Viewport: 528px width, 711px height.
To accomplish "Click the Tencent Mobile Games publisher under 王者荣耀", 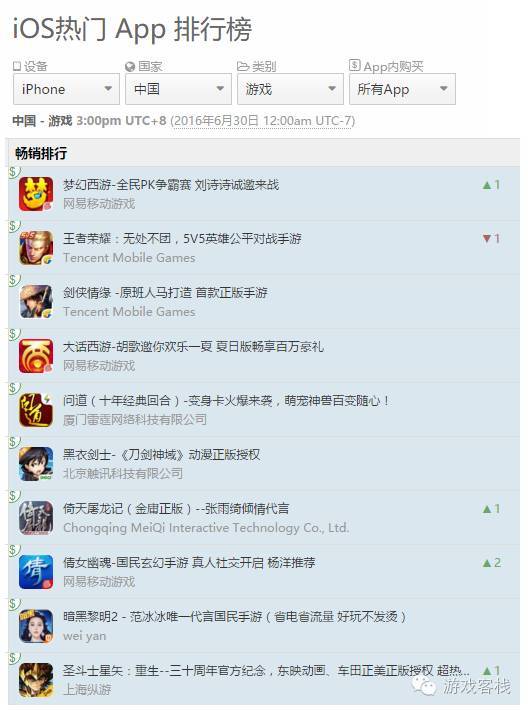I will point(129,258).
